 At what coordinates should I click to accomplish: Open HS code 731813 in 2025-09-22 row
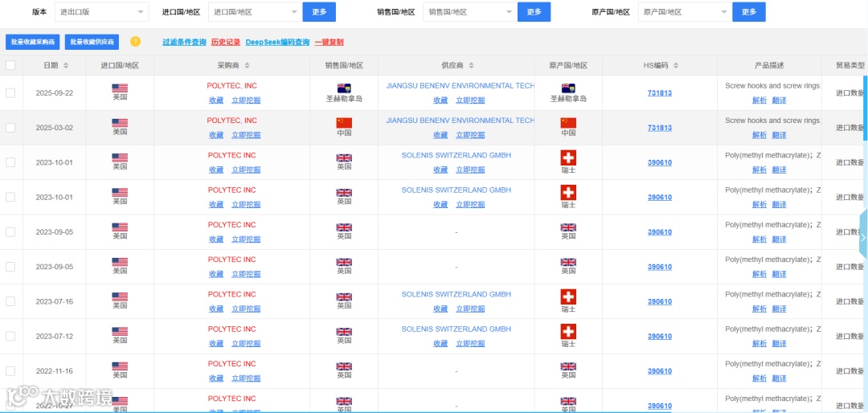660,93
